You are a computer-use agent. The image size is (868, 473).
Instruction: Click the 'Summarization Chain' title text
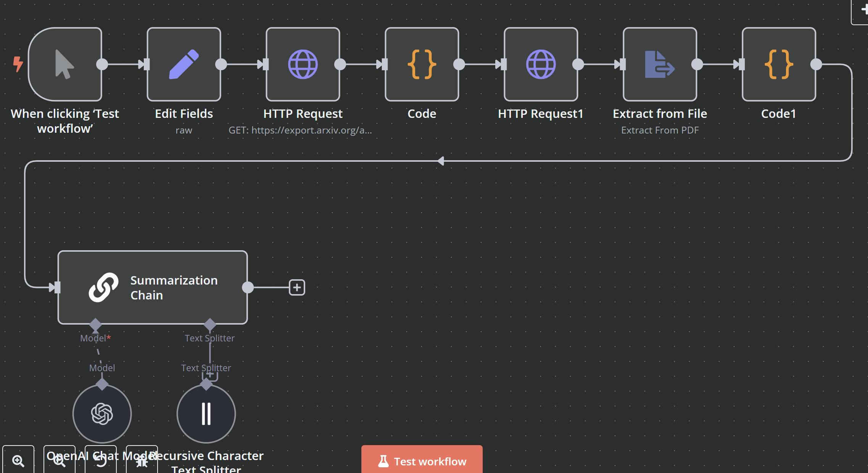coord(174,288)
